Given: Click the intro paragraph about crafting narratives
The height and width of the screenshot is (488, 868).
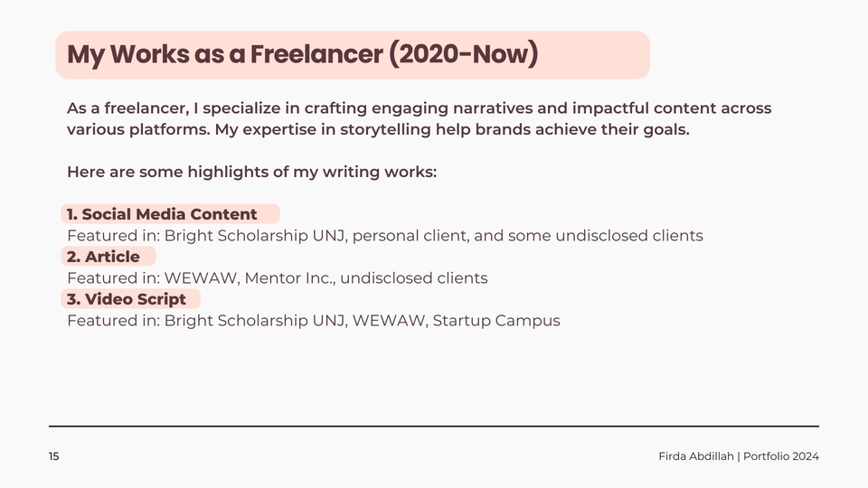Looking at the screenshot, I should pos(419,118).
